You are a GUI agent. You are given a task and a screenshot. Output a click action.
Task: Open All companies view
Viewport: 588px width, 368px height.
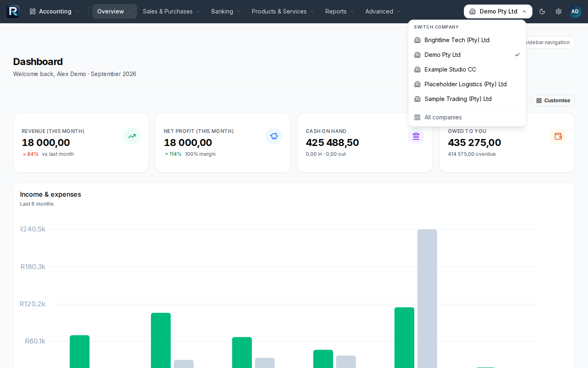click(467, 117)
